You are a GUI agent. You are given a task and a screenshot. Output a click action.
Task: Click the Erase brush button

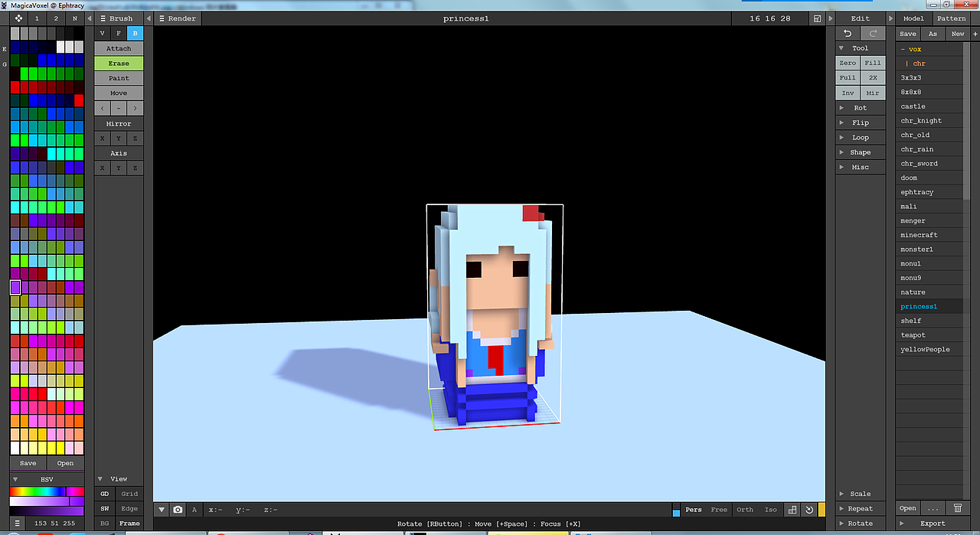[x=118, y=63]
